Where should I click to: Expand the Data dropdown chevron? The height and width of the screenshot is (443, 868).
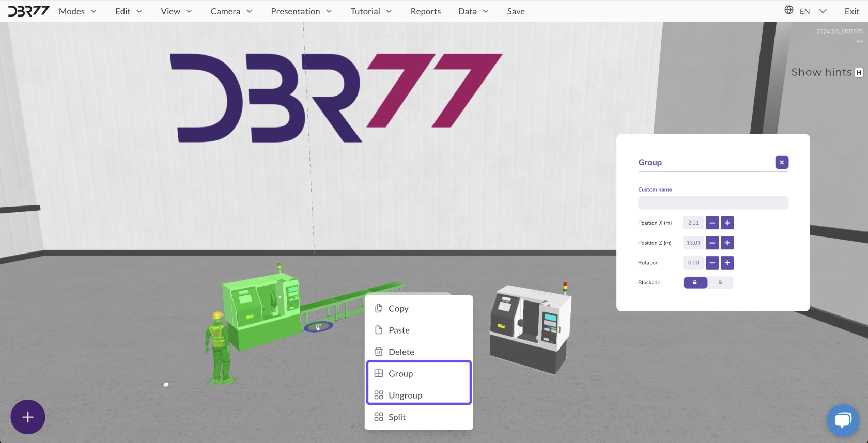pos(486,11)
